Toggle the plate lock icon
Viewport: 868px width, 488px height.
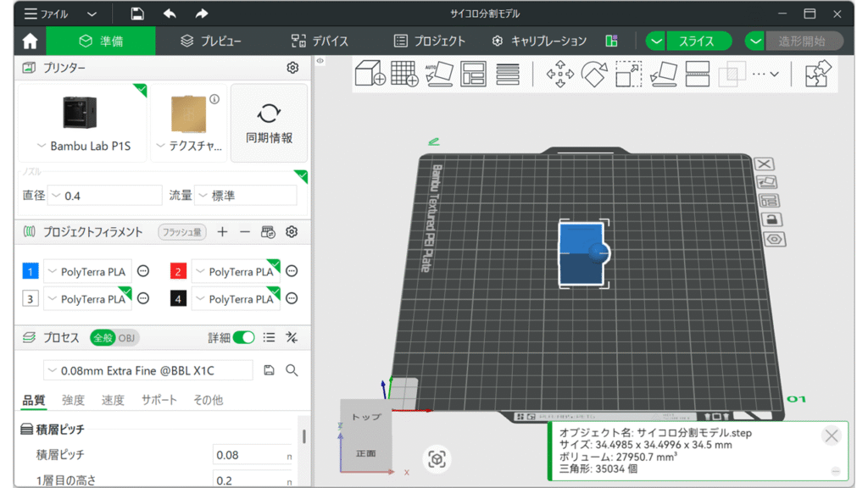pos(771,220)
